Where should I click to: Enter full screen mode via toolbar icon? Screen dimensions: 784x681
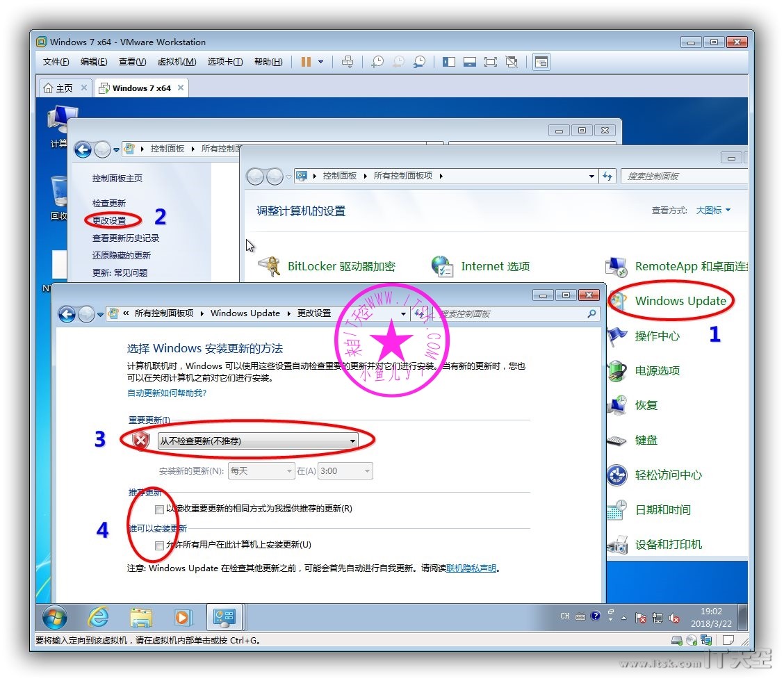click(x=490, y=62)
